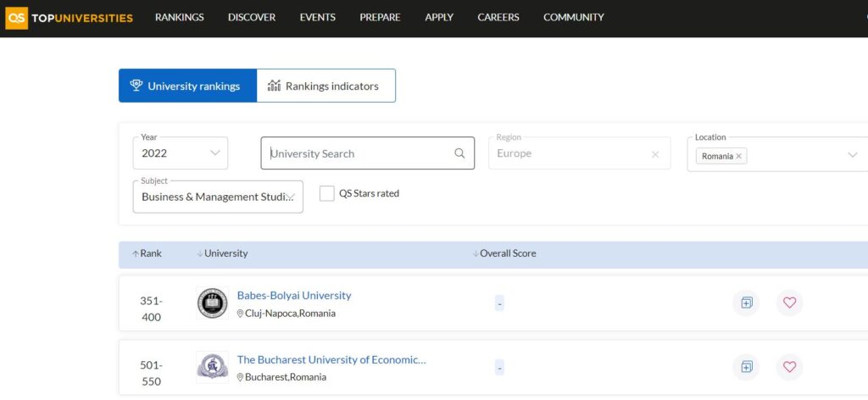Open the PREPARE menu
Screen dimensions: 868x400
[x=380, y=18]
